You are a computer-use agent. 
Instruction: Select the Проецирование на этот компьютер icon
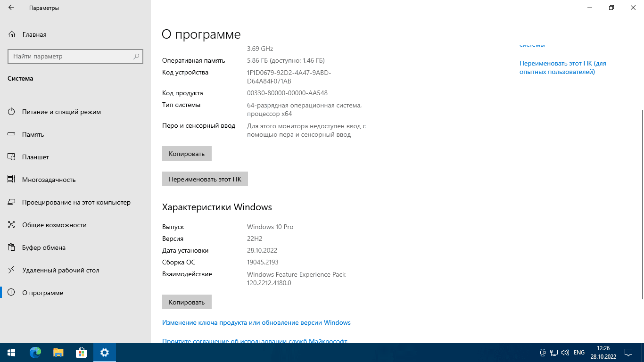pyautogui.click(x=12, y=202)
